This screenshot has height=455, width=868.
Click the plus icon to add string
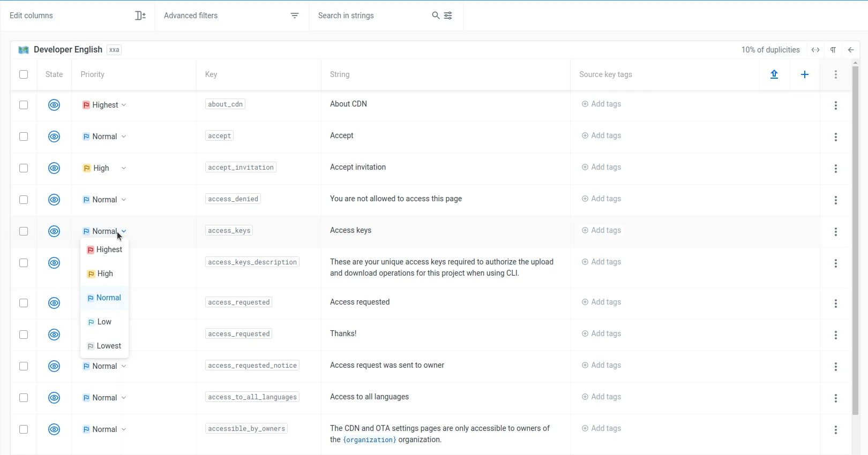click(804, 74)
